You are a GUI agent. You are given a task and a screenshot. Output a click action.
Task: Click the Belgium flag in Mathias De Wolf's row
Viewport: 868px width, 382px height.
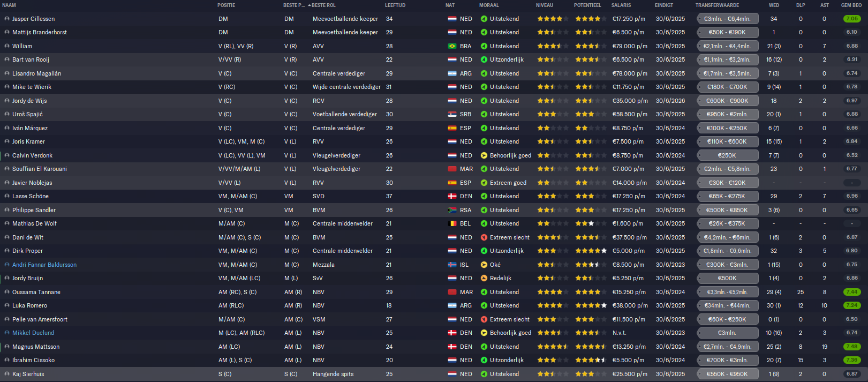(452, 223)
